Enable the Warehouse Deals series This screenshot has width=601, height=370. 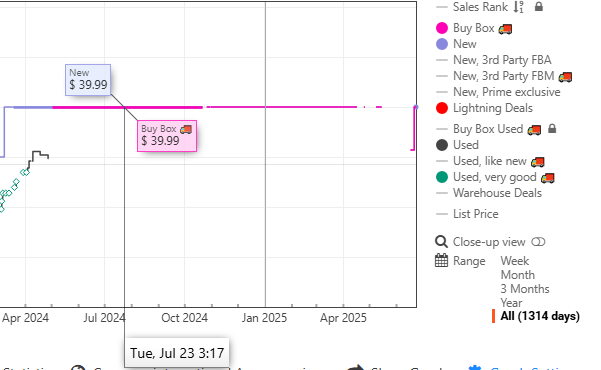point(489,193)
